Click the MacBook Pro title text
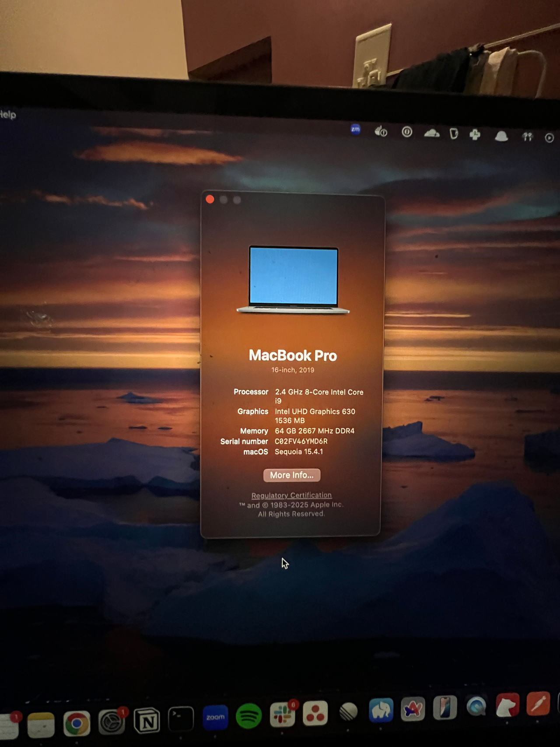Viewport: 560px width, 747px height. coord(293,355)
